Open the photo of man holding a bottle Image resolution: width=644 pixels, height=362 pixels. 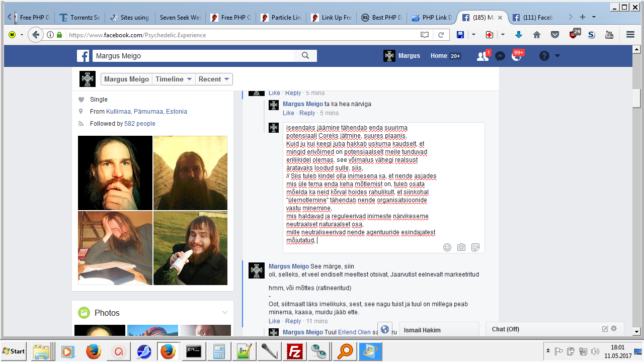[190, 248]
